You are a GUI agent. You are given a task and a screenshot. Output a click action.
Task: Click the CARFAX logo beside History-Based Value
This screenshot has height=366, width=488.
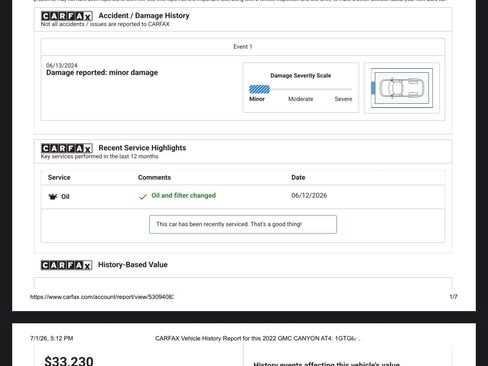point(66,265)
